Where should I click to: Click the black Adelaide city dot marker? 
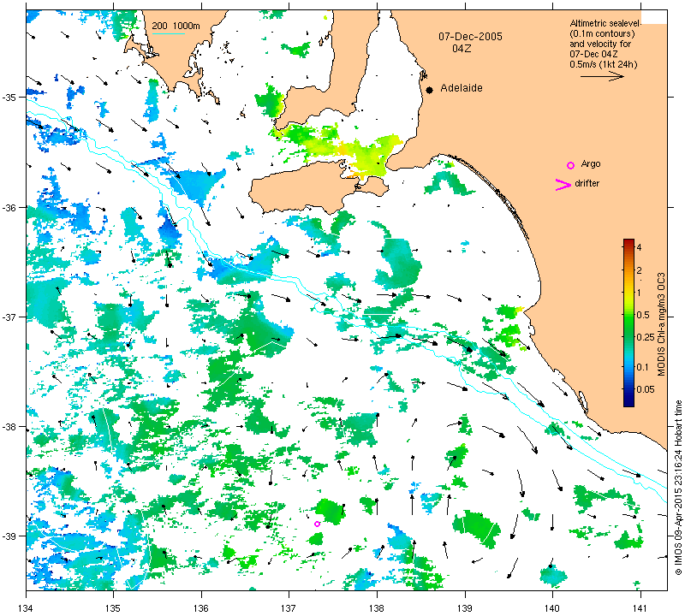[430, 90]
